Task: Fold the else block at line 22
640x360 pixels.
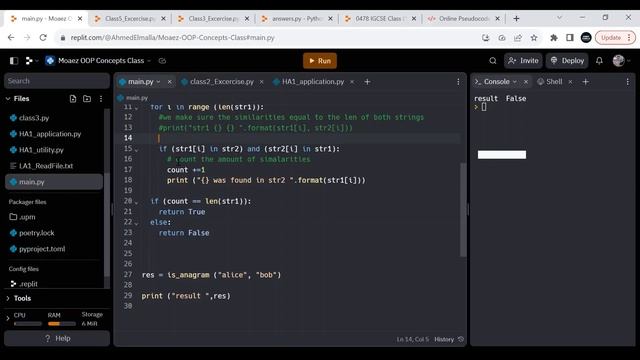Action: pyautogui.click(x=137, y=223)
